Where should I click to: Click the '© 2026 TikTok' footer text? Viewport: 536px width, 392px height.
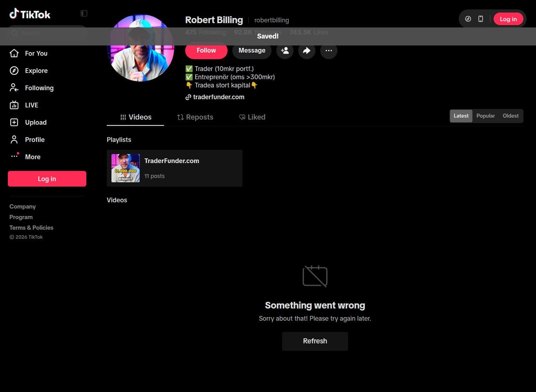point(26,237)
